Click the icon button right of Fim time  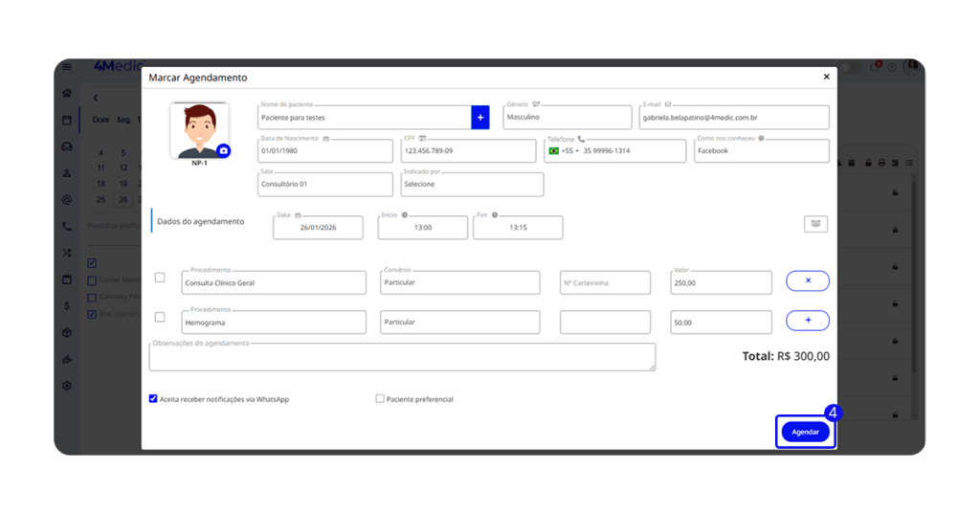815,224
